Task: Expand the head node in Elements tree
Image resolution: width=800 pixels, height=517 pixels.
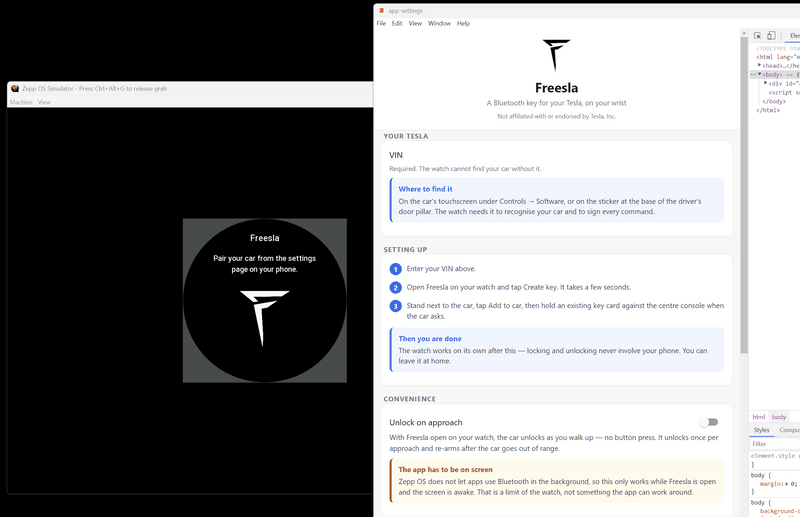Action: [x=760, y=65]
